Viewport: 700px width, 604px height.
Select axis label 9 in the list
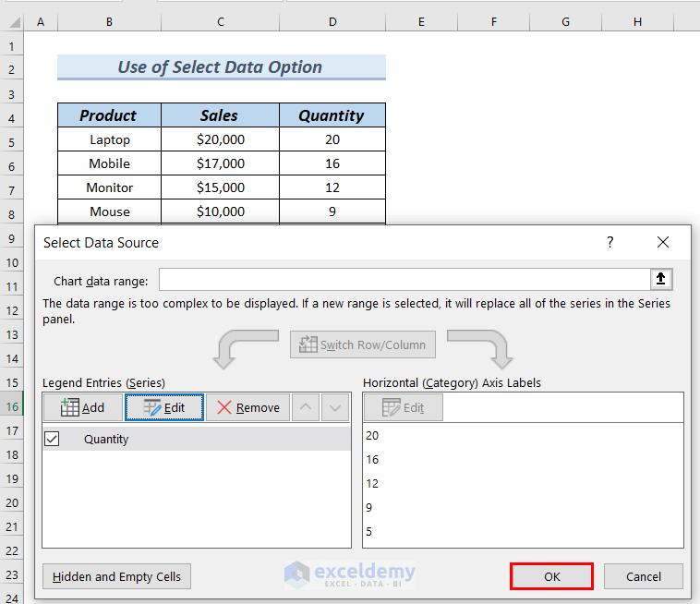click(368, 508)
